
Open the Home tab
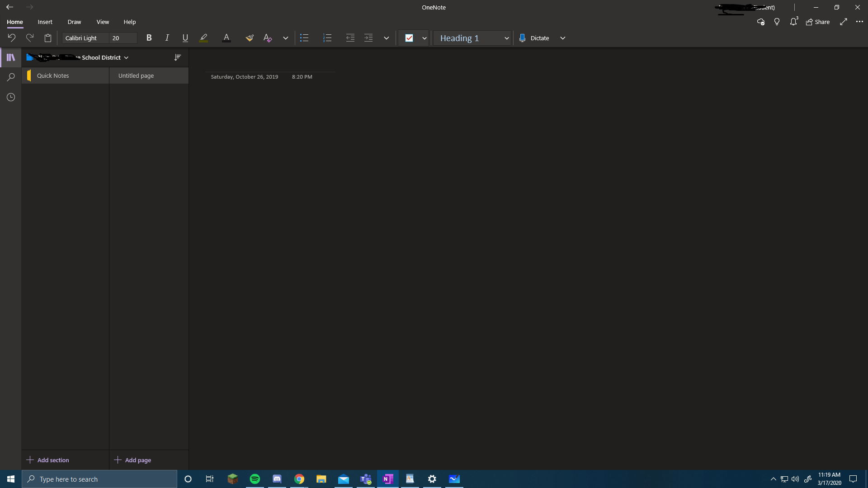(x=15, y=22)
